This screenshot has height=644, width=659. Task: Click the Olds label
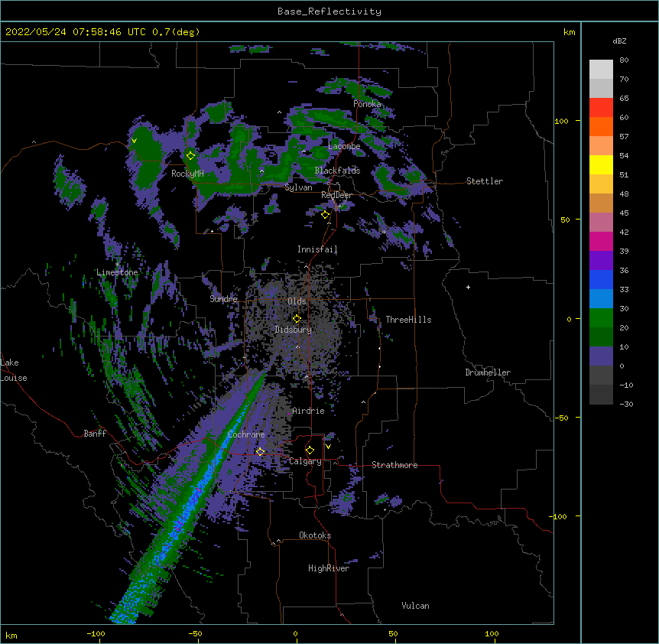(297, 301)
